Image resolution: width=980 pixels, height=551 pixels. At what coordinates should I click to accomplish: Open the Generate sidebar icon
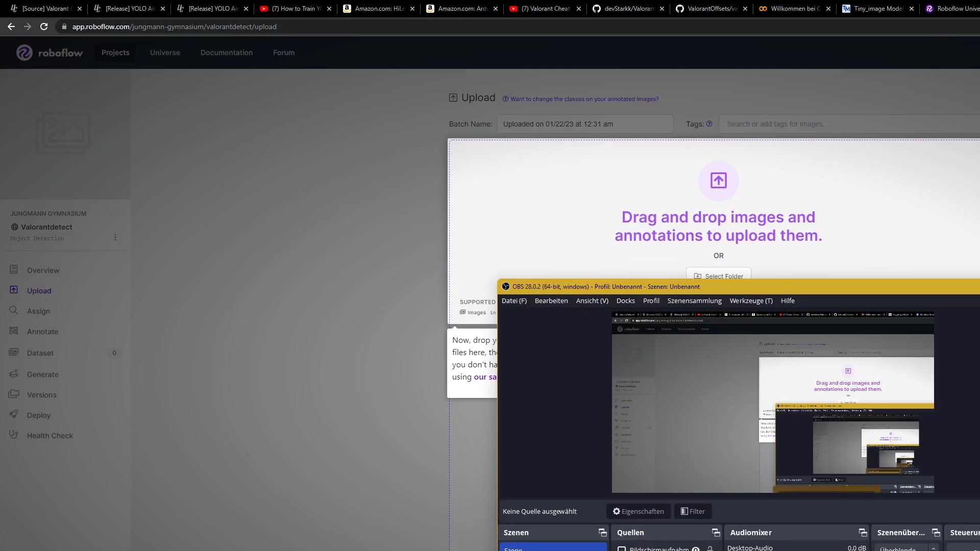click(14, 373)
